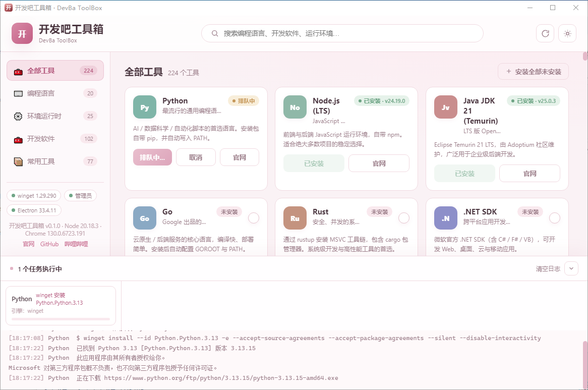This screenshot has height=390, width=588.
Task: Open the Node.js 官网 button
Action: tap(379, 163)
